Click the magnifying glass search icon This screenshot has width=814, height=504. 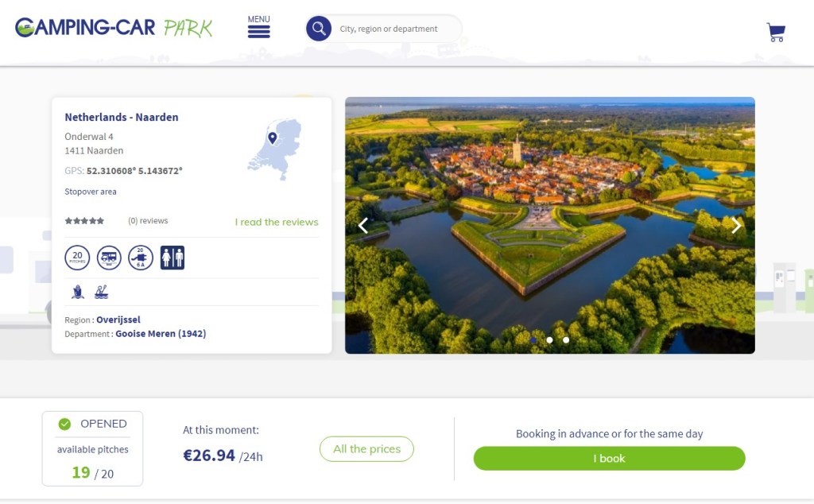319,29
